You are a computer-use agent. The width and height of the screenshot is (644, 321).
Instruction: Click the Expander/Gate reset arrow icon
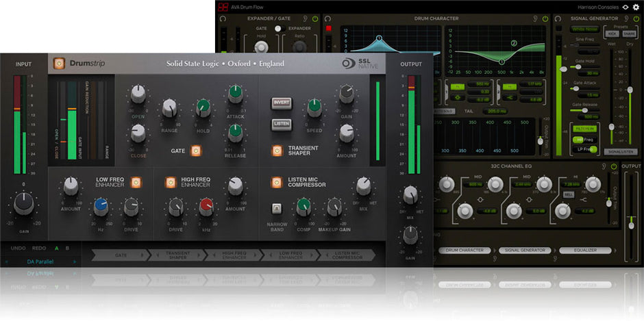(x=223, y=19)
